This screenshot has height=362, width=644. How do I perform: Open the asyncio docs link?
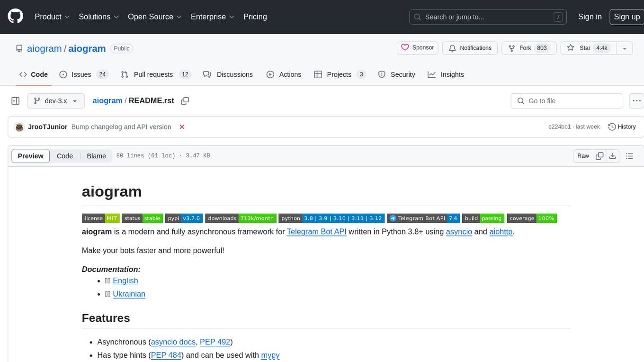pyautogui.click(x=173, y=342)
